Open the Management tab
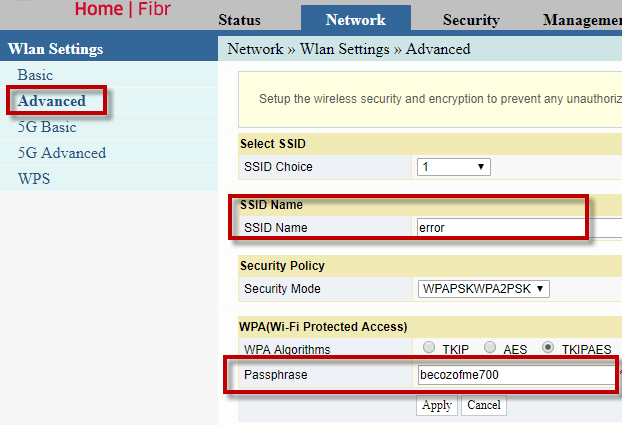The image size is (622, 425). point(582,20)
